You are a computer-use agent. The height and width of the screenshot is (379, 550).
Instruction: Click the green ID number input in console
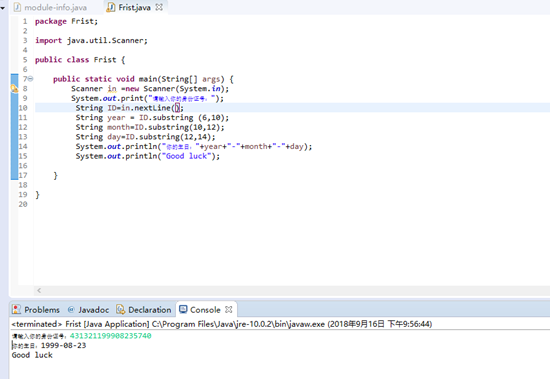pyautogui.click(x=110, y=336)
